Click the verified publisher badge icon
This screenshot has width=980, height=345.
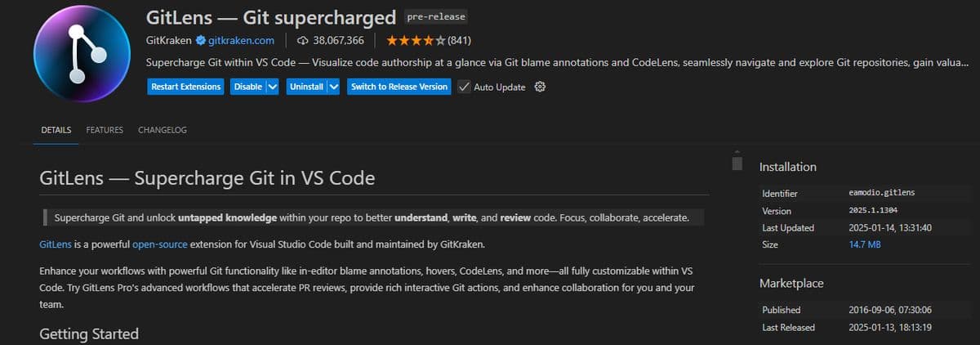click(200, 40)
